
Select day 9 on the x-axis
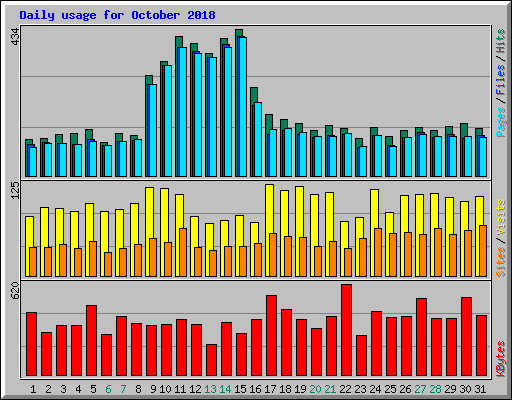click(x=153, y=389)
